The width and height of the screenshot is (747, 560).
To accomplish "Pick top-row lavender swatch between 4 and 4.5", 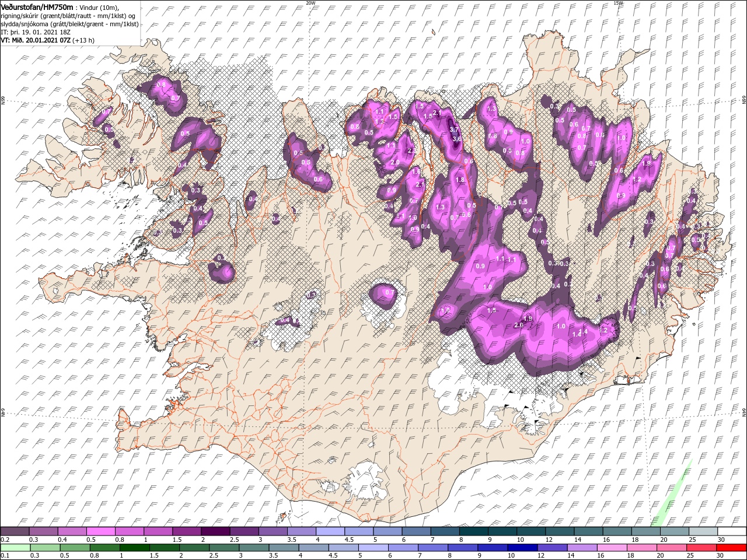I will pos(330,531).
